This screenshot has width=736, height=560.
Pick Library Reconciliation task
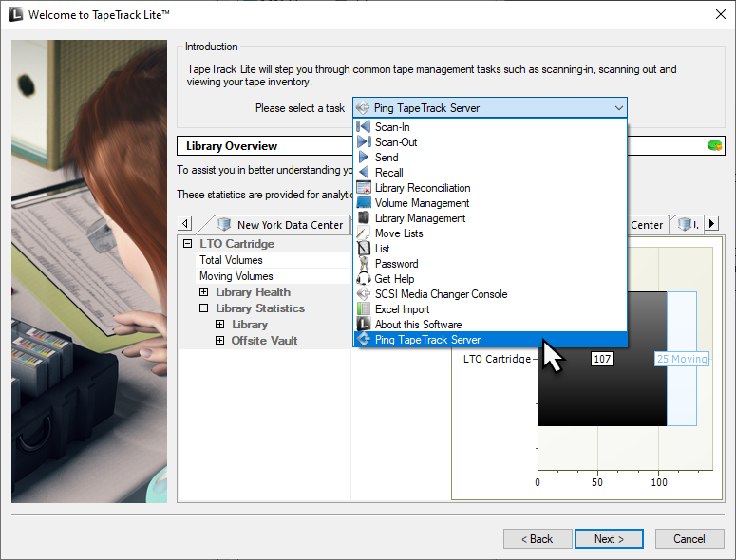tap(490, 188)
